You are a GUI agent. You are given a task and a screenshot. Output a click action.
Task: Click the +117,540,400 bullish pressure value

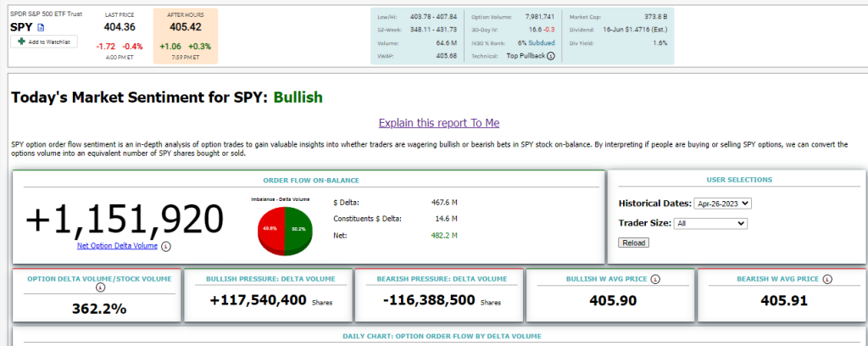pos(258,300)
